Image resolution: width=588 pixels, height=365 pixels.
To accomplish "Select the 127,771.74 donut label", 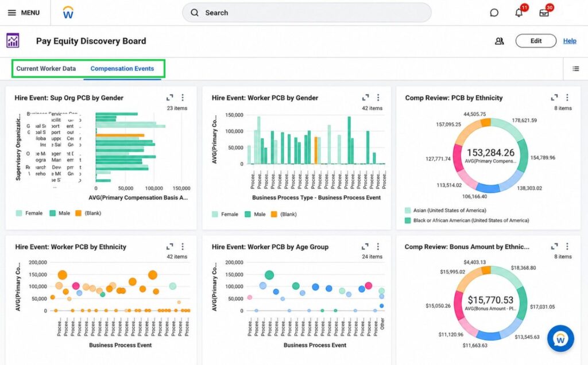I will click(x=438, y=158).
